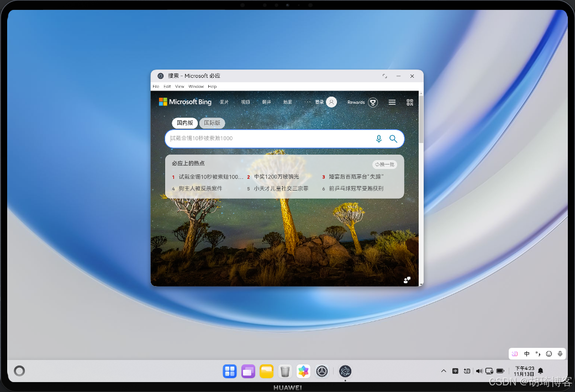575x392 pixels.
Task: Click the 换一批 refresh hot topics button
Action: 384,164
